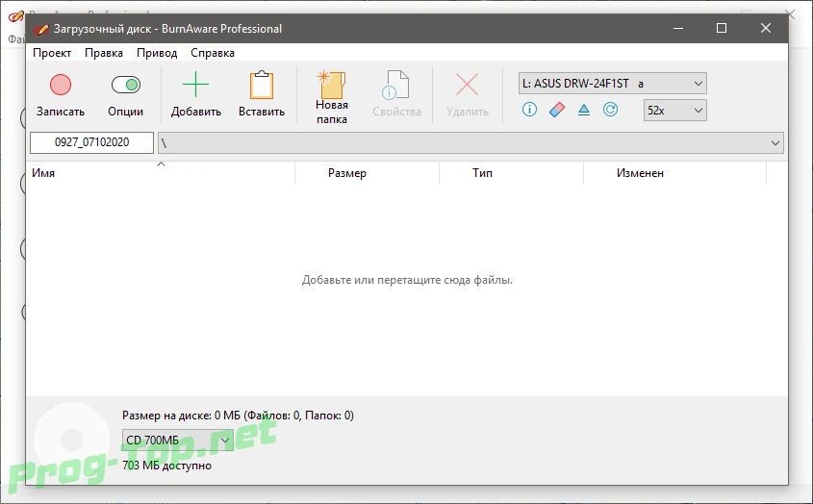Minimize the Загрузочный диск window
This screenshot has width=813, height=504.
tap(677, 28)
